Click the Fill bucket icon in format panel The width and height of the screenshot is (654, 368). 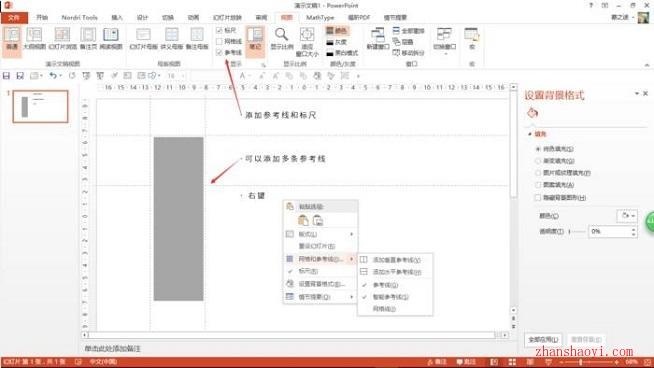point(532,113)
